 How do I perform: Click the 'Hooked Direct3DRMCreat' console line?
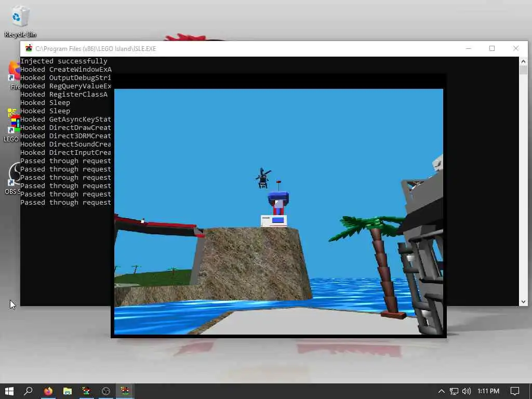(66, 136)
